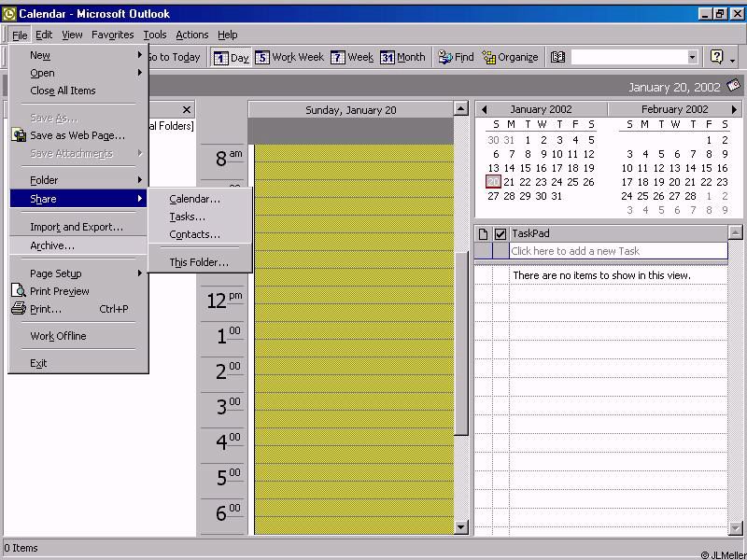Click the Find toolbar icon
The image size is (747, 560).
point(445,58)
